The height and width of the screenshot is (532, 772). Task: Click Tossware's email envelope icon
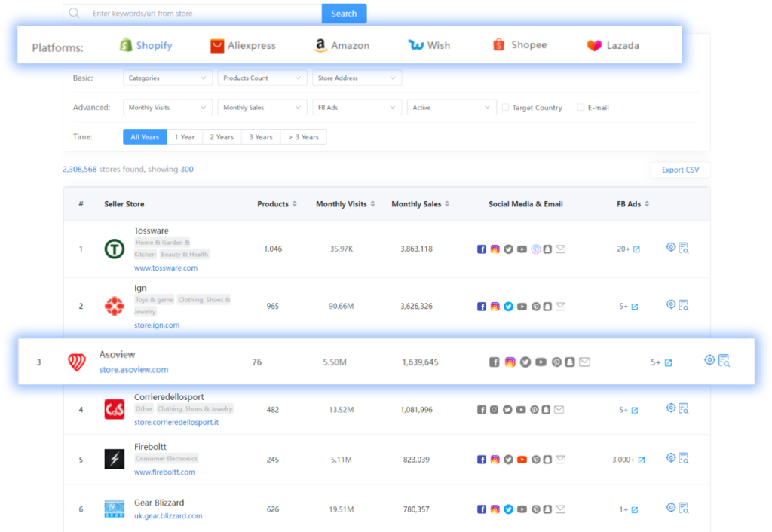(560, 249)
